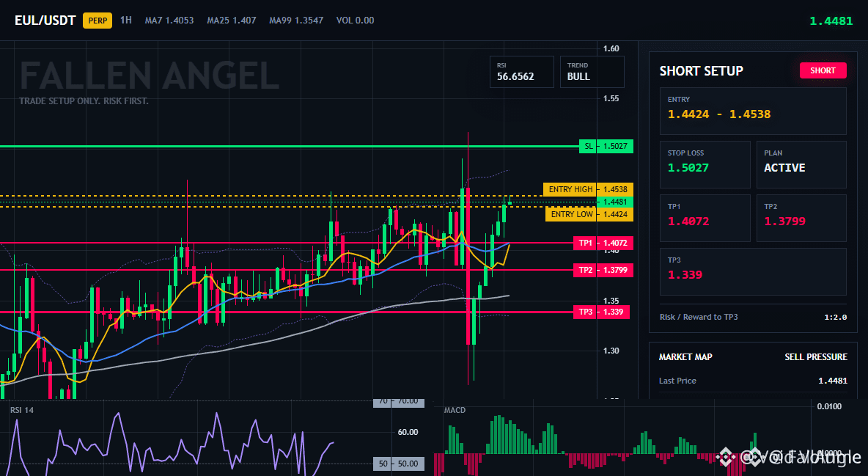Click the MACD 0.0100 axis label
The height and width of the screenshot is (476, 868).
pyautogui.click(x=828, y=407)
